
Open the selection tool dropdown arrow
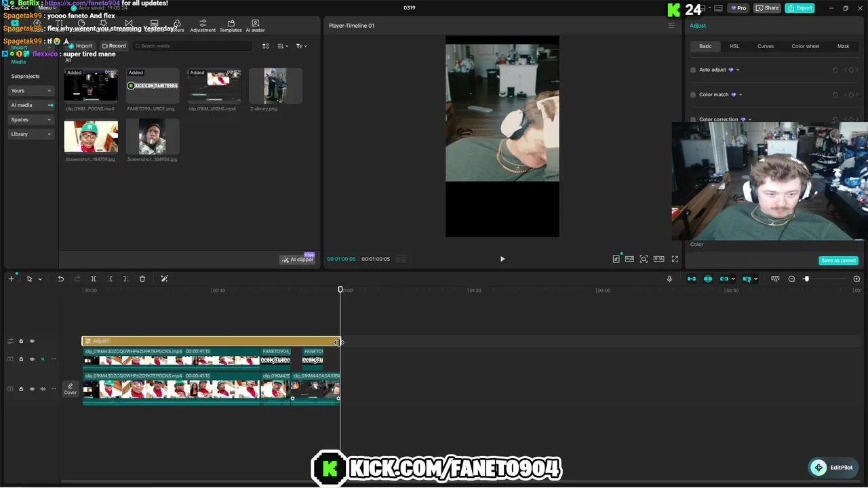click(x=40, y=279)
